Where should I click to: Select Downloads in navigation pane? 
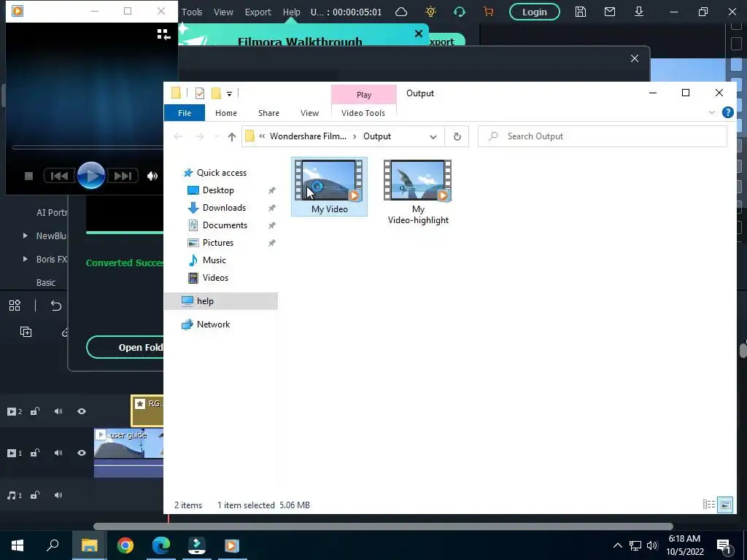224,208
